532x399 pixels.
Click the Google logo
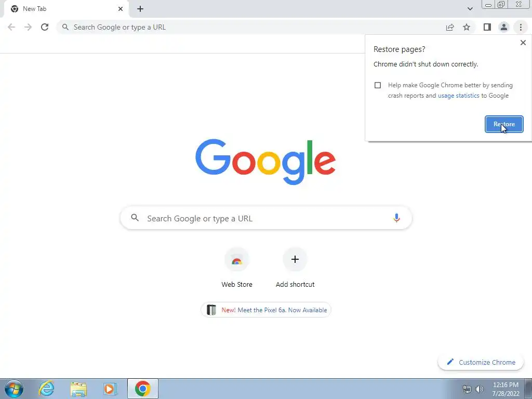coord(265,162)
